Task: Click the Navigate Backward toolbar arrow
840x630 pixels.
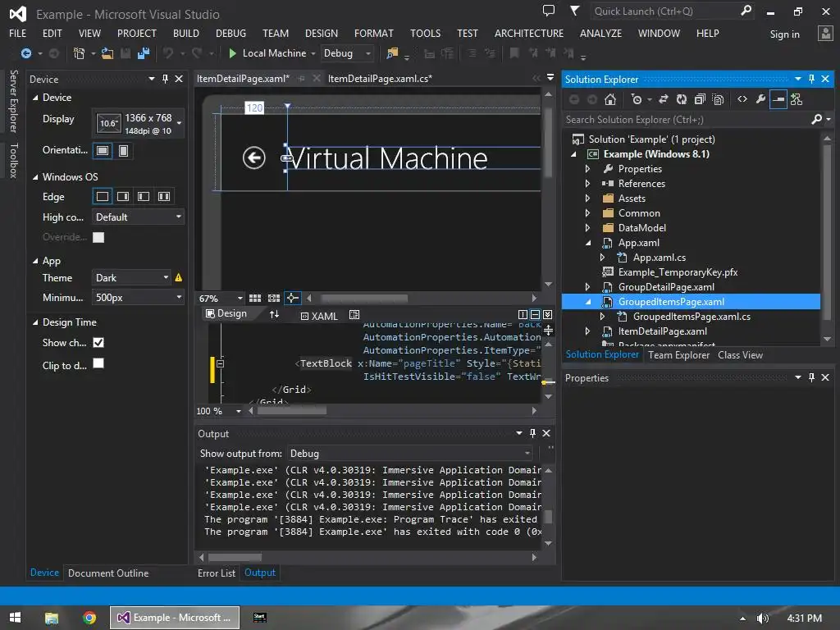Action: tap(25, 53)
